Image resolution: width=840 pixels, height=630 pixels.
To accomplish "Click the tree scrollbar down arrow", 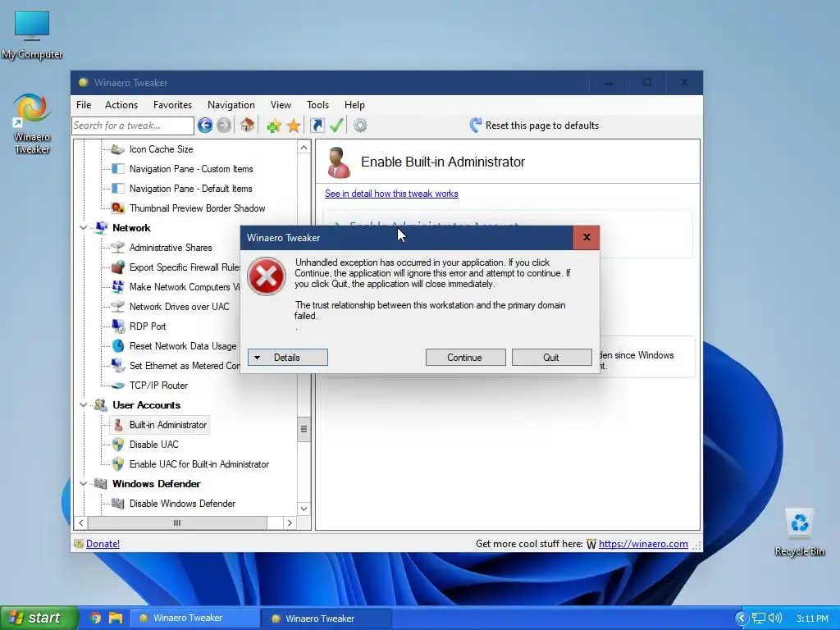I will pyautogui.click(x=304, y=509).
